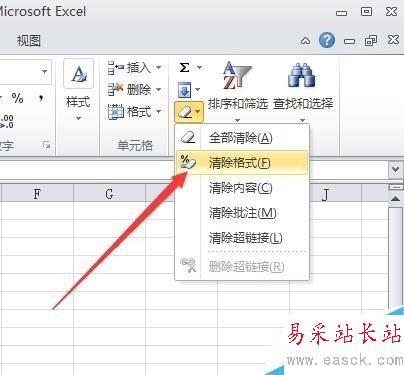Select column F header
This screenshot has width=404, height=375.
pyautogui.click(x=37, y=194)
